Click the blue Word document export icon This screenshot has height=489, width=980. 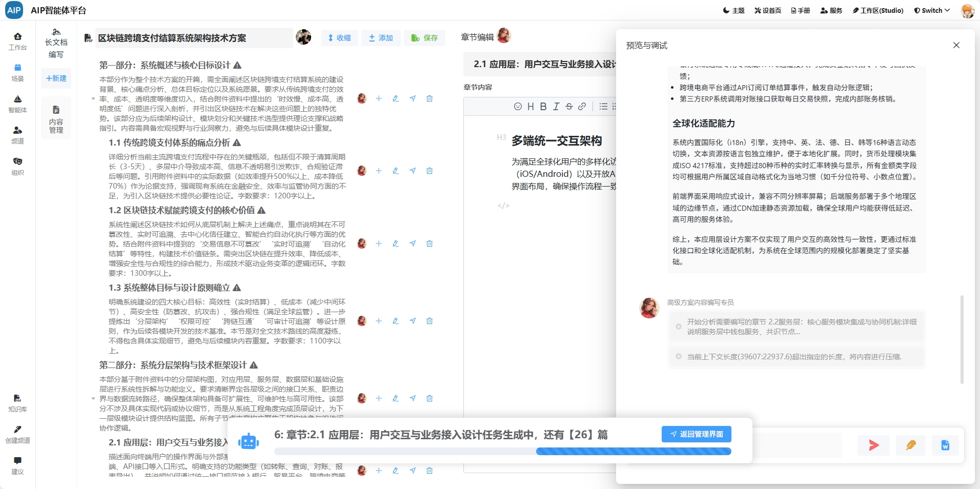coord(945,445)
